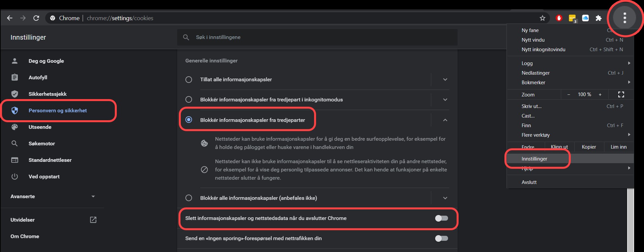Open the Extensions puzzle-piece icon

598,18
